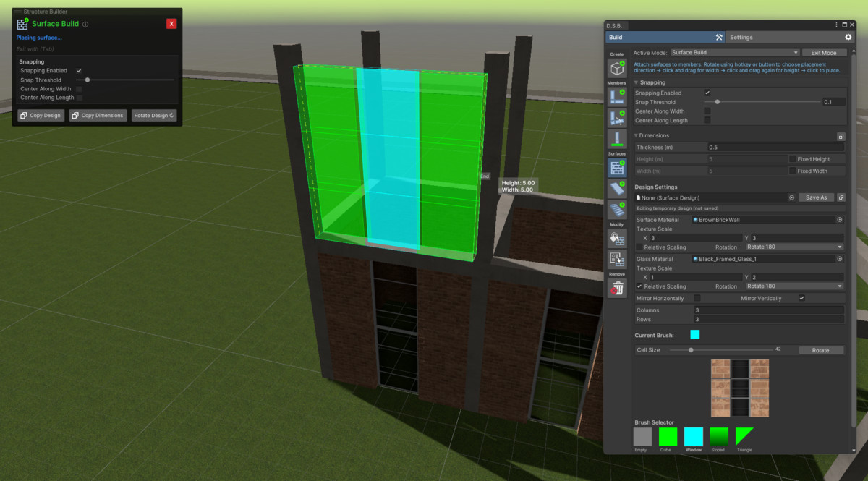Image resolution: width=868 pixels, height=481 pixels.
Task: Click the Snap Threshold value field
Action: 834,102
